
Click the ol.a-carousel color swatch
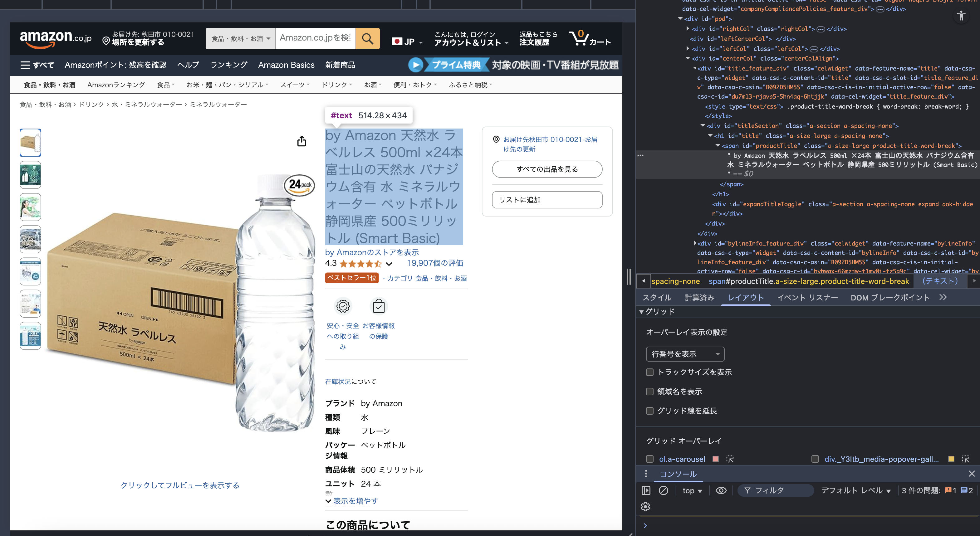click(715, 459)
